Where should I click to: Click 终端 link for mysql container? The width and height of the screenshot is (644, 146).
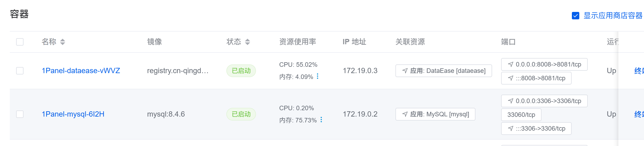[x=639, y=114]
